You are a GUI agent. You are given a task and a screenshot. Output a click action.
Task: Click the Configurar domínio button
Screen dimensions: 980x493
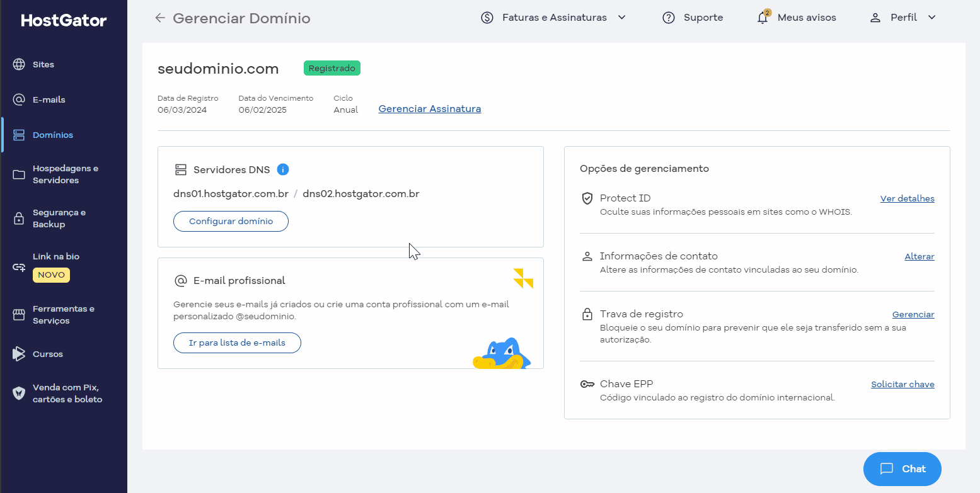click(x=231, y=222)
